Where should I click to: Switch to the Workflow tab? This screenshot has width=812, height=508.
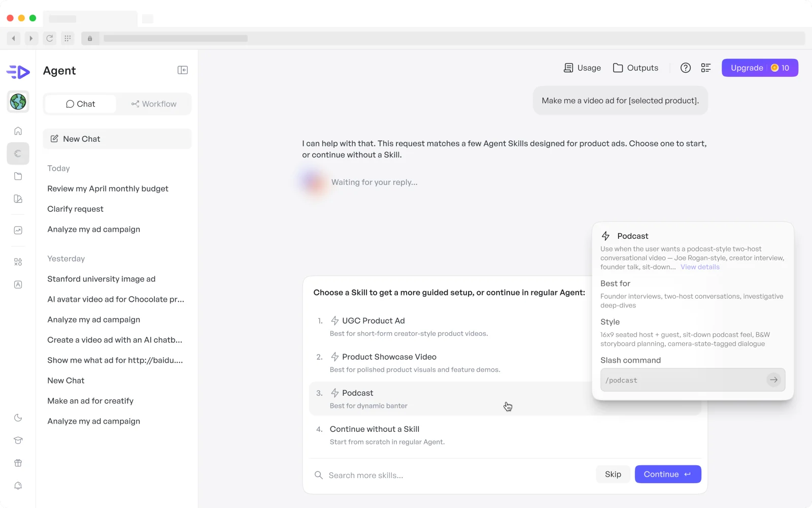pyautogui.click(x=154, y=104)
